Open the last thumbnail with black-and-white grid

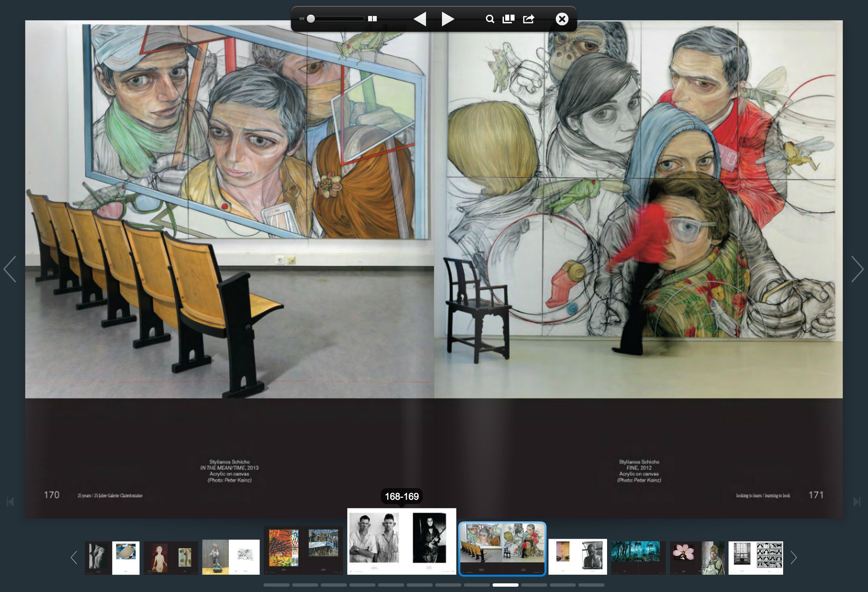pos(756,558)
